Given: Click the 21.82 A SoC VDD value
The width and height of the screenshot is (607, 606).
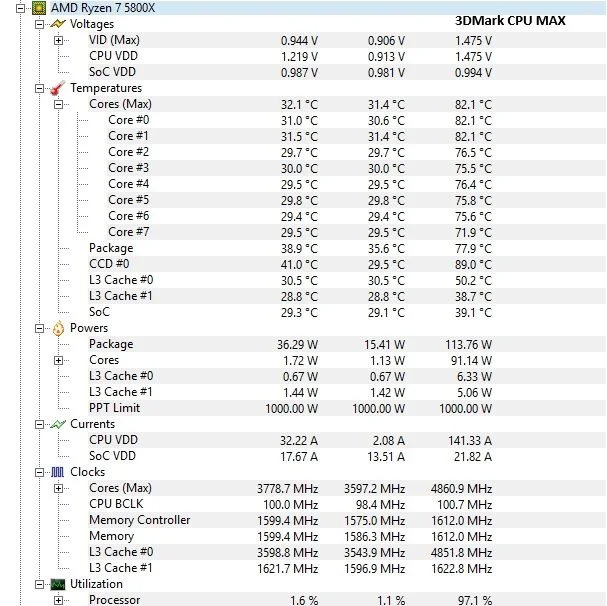Looking at the screenshot, I should coord(473,457).
